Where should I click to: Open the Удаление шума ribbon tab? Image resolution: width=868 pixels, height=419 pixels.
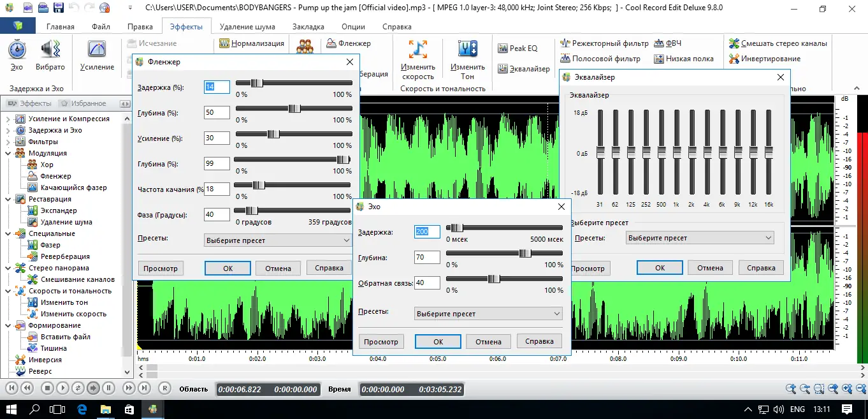[247, 27]
